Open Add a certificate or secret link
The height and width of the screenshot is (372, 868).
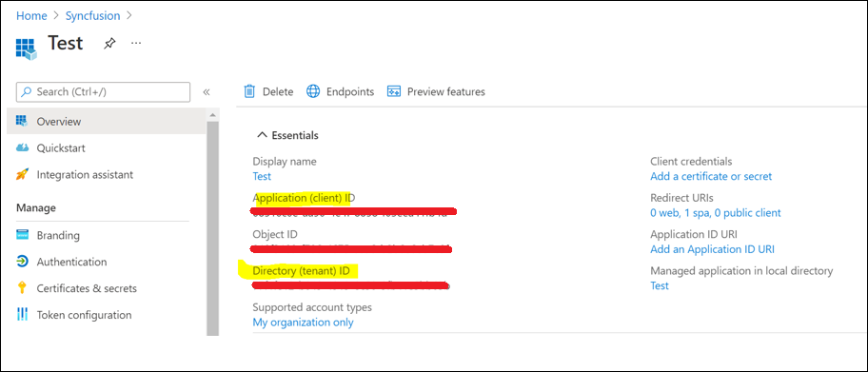tap(711, 176)
